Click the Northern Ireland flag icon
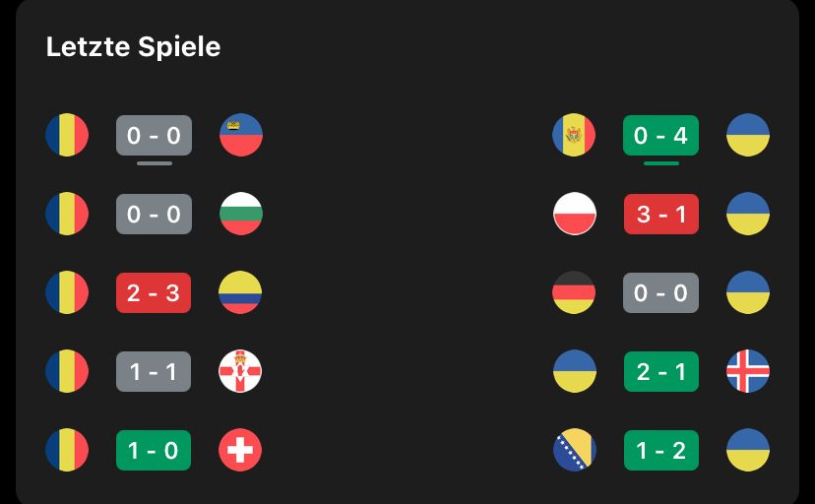This screenshot has height=504, width=815. 240,372
